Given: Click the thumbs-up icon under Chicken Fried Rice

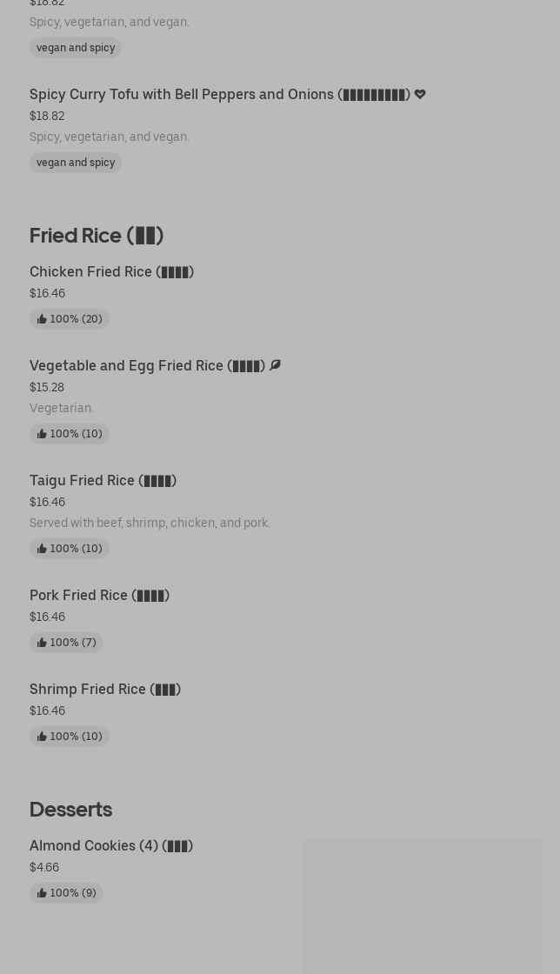Looking at the screenshot, I should click(x=42, y=319).
